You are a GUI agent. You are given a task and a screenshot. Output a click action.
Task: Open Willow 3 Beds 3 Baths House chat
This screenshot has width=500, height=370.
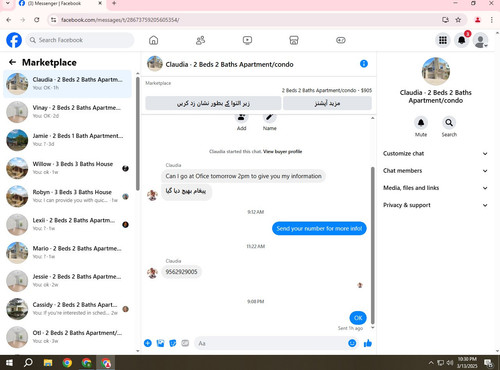pyautogui.click(x=67, y=168)
